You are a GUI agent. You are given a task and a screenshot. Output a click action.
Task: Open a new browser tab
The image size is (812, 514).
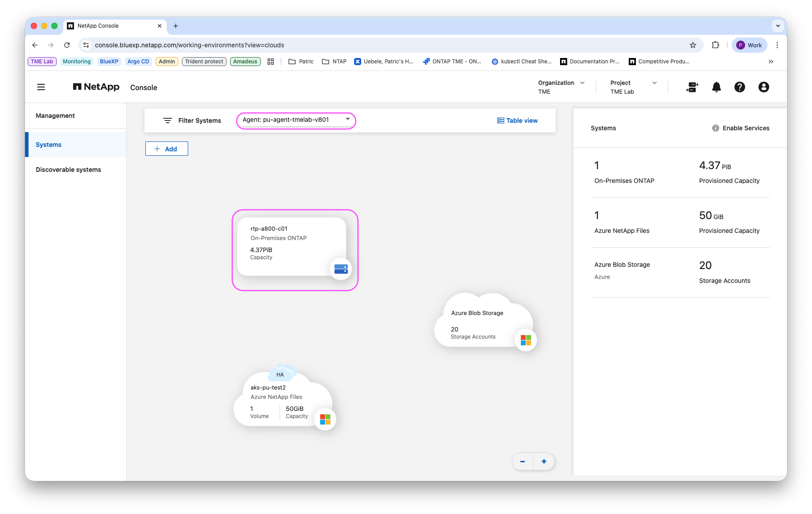(x=176, y=26)
